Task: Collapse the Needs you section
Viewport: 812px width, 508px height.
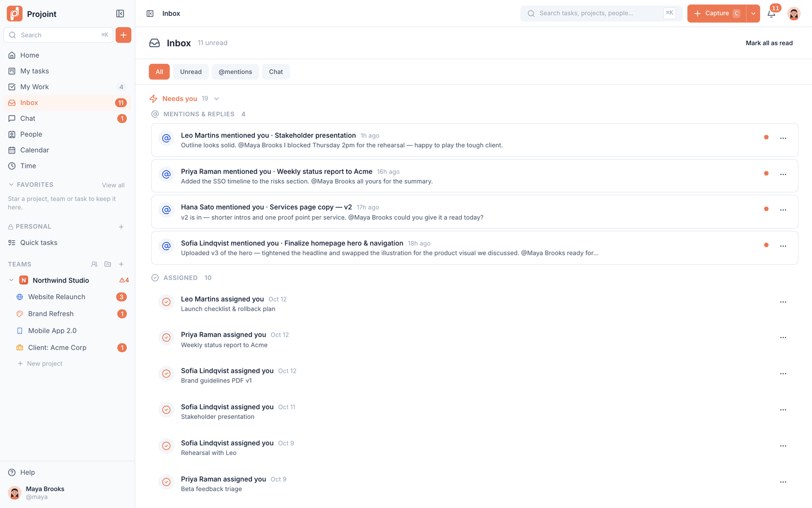Action: pyautogui.click(x=217, y=99)
